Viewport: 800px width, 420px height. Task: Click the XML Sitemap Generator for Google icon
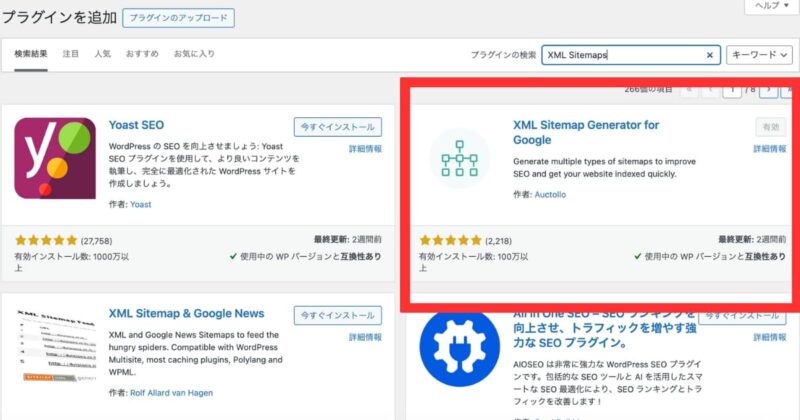pyautogui.click(x=460, y=158)
